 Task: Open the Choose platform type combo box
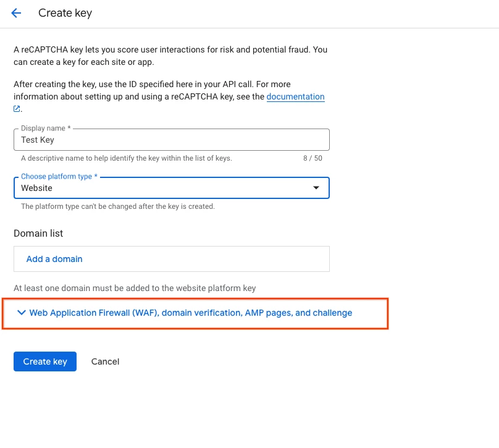click(172, 188)
